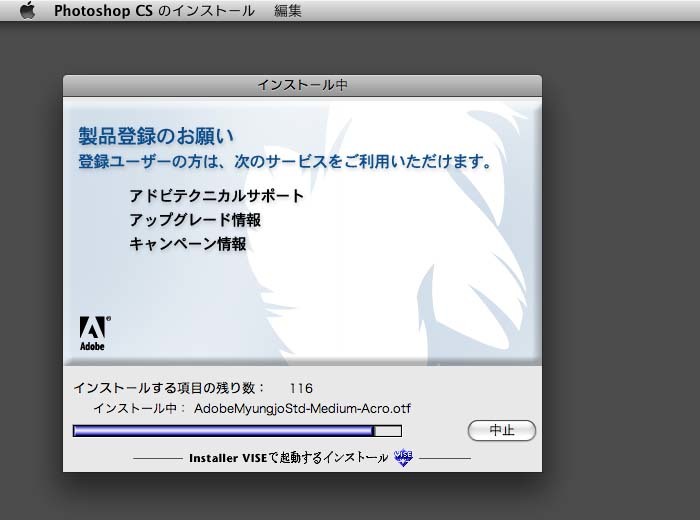700x520 pixels.
Task: Click the アドビテクニカルサポート text
Action: point(217,196)
